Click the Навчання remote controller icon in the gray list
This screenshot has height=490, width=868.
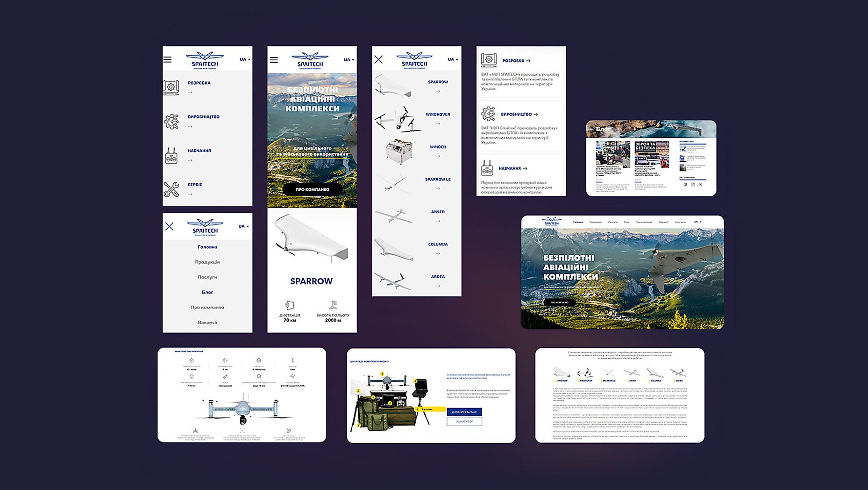point(171,156)
